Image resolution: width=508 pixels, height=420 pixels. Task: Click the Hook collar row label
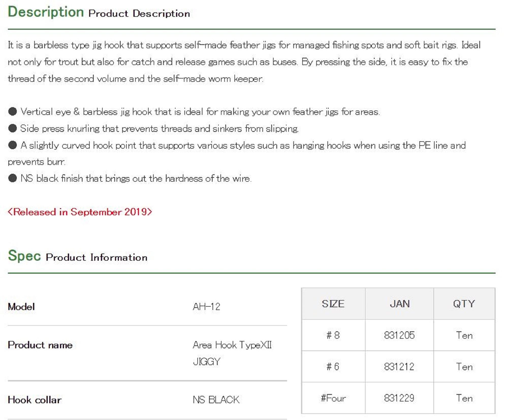click(35, 400)
